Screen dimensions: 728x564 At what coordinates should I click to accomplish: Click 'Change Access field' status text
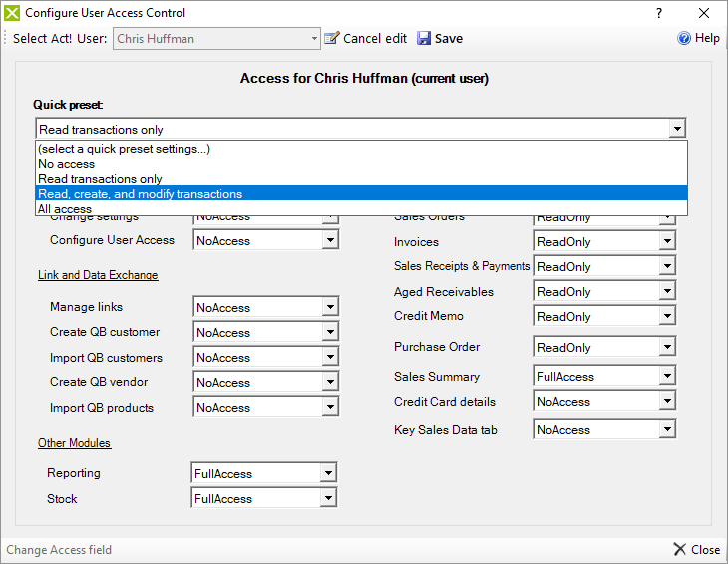click(x=59, y=550)
